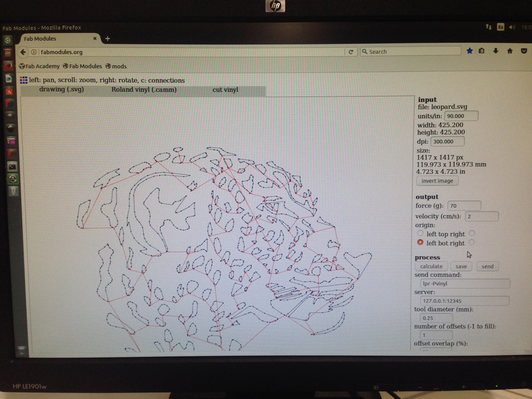
Task: Click the volume speaker icon in top panel
Action: coord(512,27)
